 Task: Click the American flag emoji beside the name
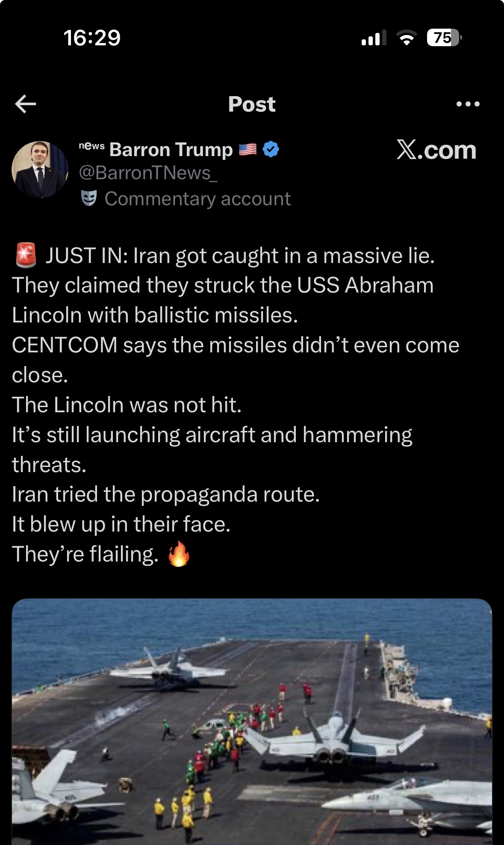pyautogui.click(x=248, y=149)
